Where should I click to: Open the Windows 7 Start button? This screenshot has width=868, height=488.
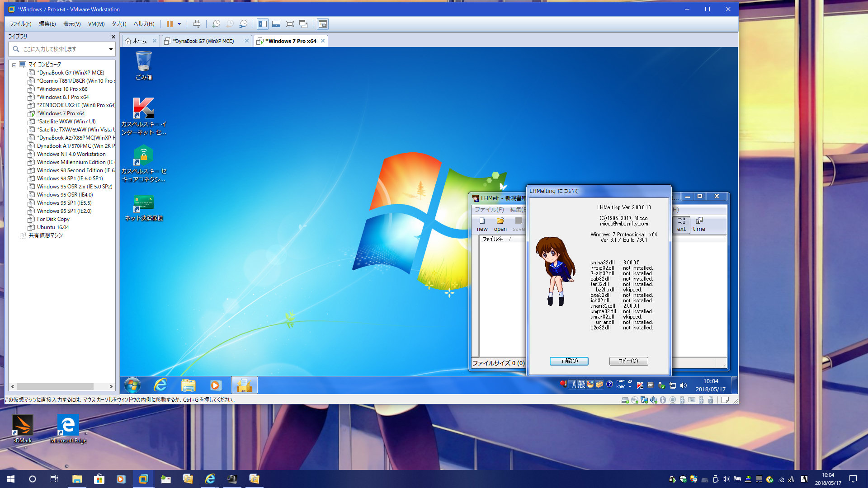pos(132,385)
